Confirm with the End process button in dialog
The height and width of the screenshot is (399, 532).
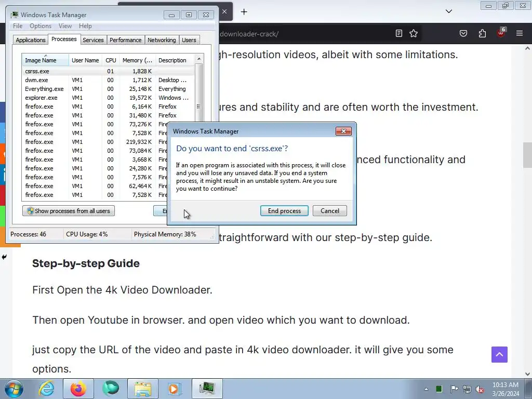(284, 211)
